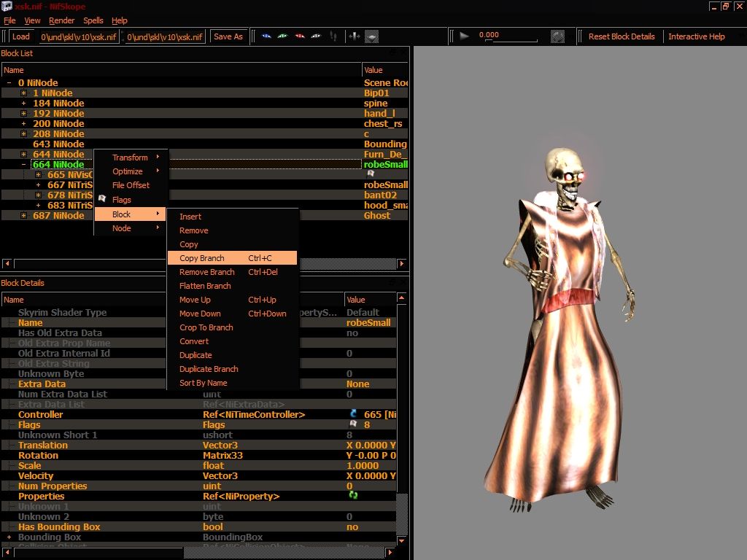This screenshot has width=747, height=560.
Task: Expand the 184 NiNode branch
Action: [x=23, y=103]
